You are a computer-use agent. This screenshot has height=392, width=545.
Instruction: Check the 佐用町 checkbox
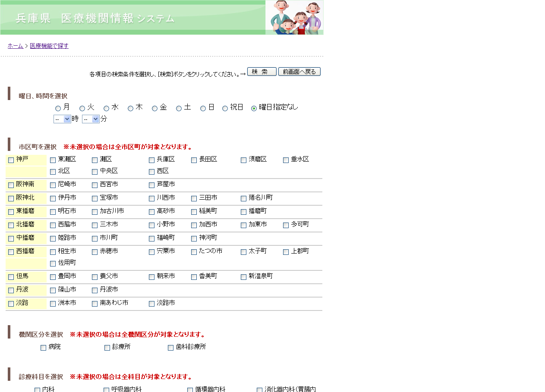point(53,264)
